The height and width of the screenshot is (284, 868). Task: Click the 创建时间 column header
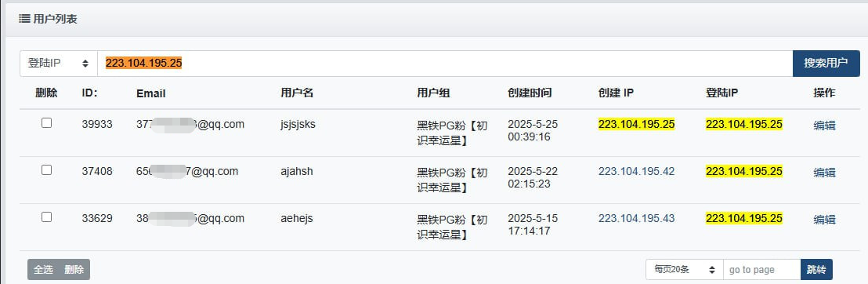(x=530, y=93)
